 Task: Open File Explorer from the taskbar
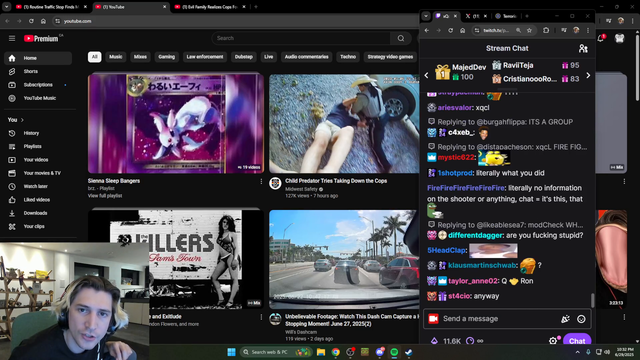click(x=321, y=352)
